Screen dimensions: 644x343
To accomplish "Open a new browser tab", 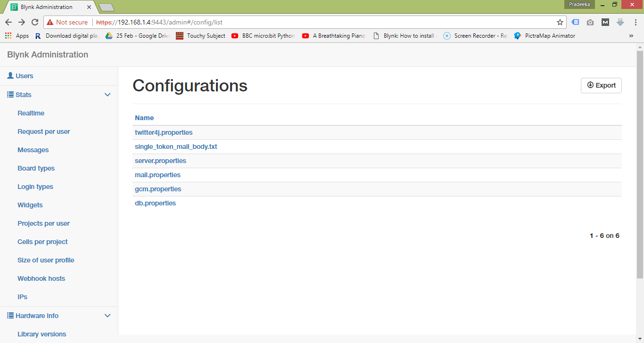I will 107,7.
